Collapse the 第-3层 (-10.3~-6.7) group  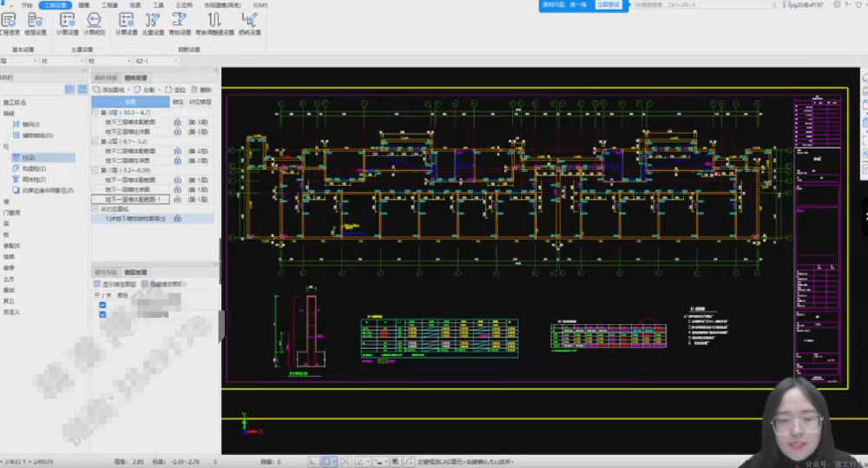point(95,112)
